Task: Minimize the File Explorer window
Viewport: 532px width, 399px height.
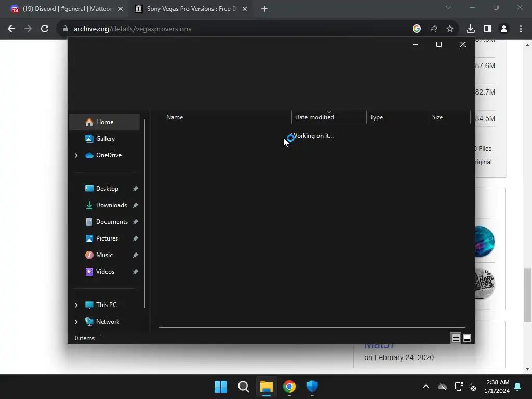Action: (416, 45)
